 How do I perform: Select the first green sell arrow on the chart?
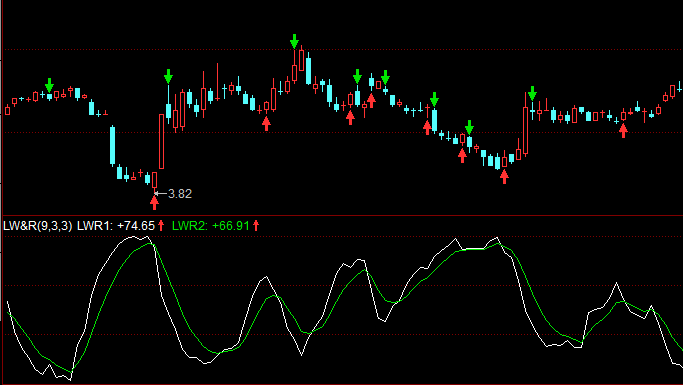coord(49,85)
